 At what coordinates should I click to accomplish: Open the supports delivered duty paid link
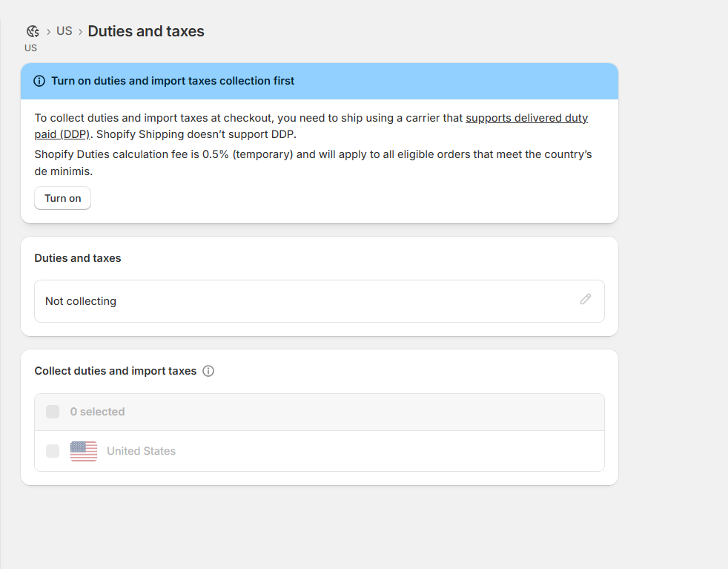311,126
